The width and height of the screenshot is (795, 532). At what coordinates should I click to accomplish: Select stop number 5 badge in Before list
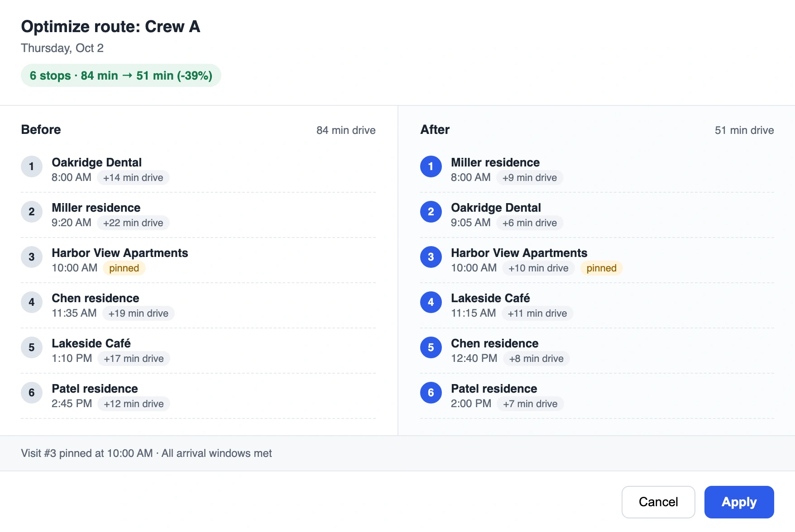(32, 347)
